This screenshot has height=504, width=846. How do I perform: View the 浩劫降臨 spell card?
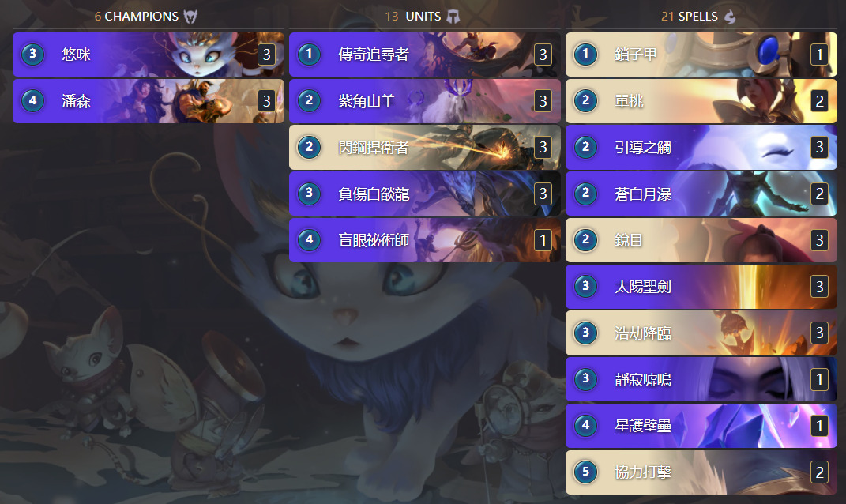pos(701,333)
